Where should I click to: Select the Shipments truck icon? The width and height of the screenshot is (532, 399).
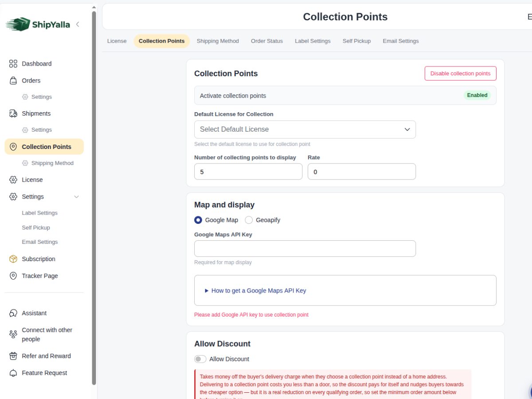coord(13,113)
